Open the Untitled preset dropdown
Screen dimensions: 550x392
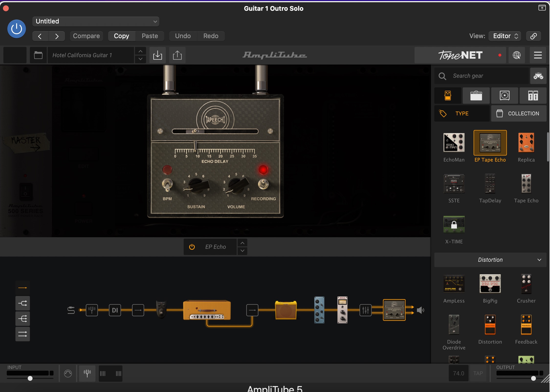pyautogui.click(x=96, y=21)
